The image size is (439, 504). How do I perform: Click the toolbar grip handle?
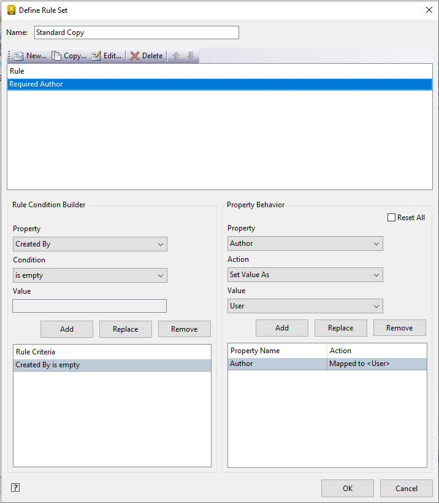point(9,56)
